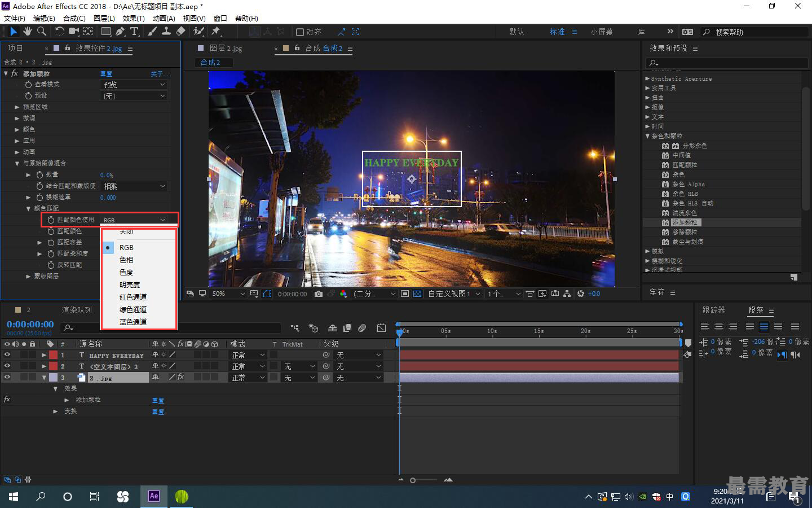
Task: Expand the 微调 property group
Action: tap(17, 119)
